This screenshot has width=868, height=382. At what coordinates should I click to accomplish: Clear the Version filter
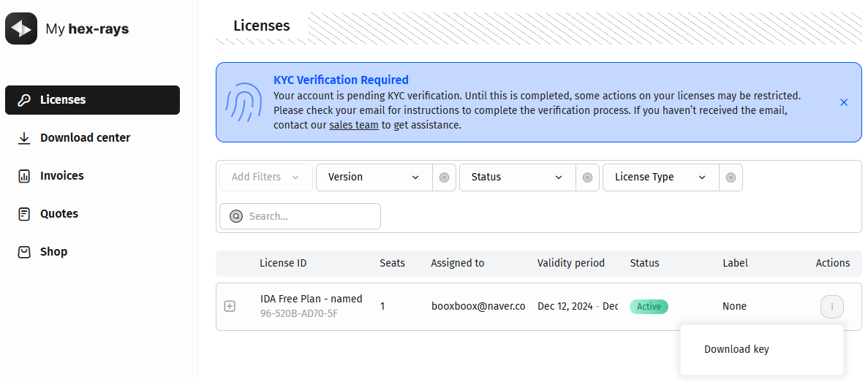pyautogui.click(x=444, y=177)
